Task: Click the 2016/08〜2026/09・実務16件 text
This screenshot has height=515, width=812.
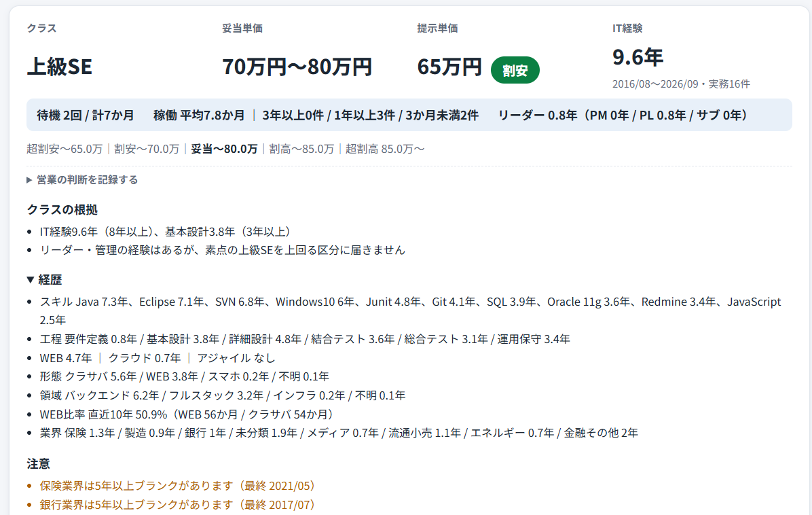Action: (x=681, y=84)
